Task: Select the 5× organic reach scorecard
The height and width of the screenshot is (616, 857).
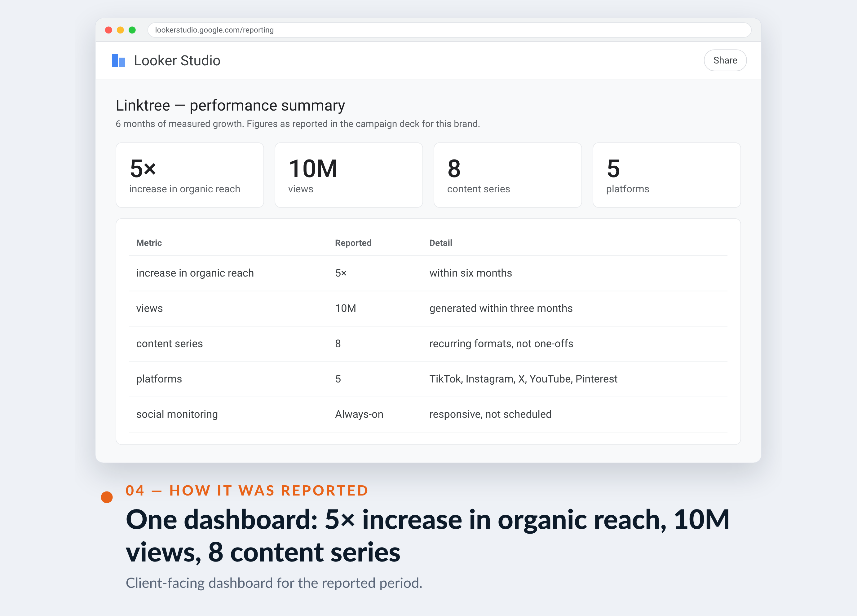Action: (x=190, y=175)
